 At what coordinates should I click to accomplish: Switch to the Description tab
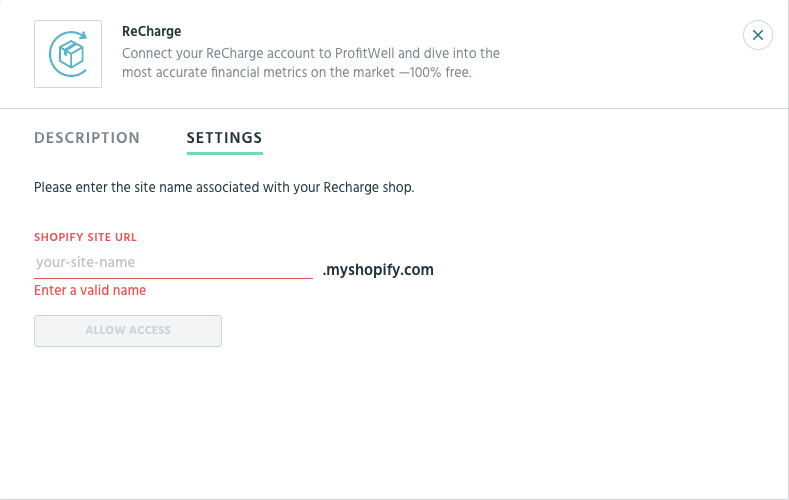tap(87, 138)
